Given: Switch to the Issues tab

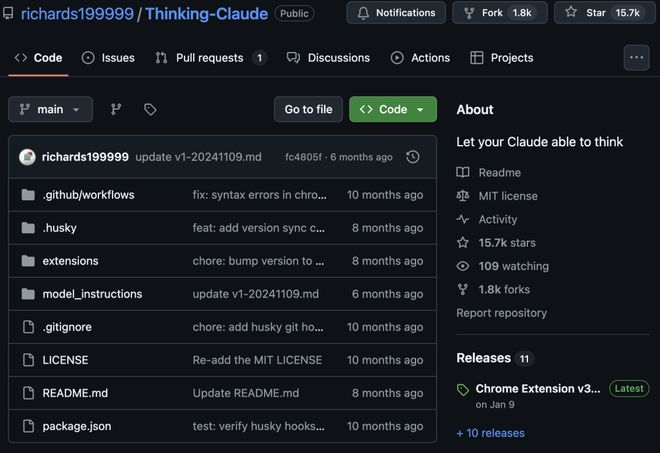Looking at the screenshot, I should 108,58.
